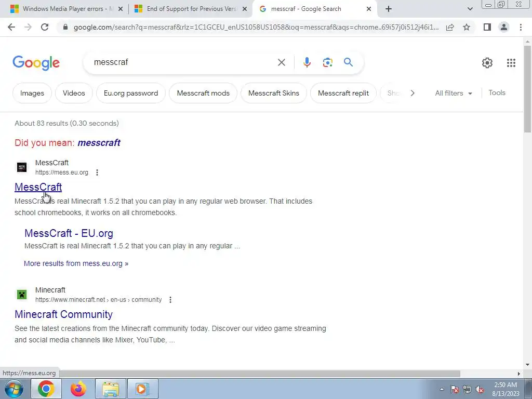Select the Messcraft replit chip
532x399 pixels.
[343, 93]
